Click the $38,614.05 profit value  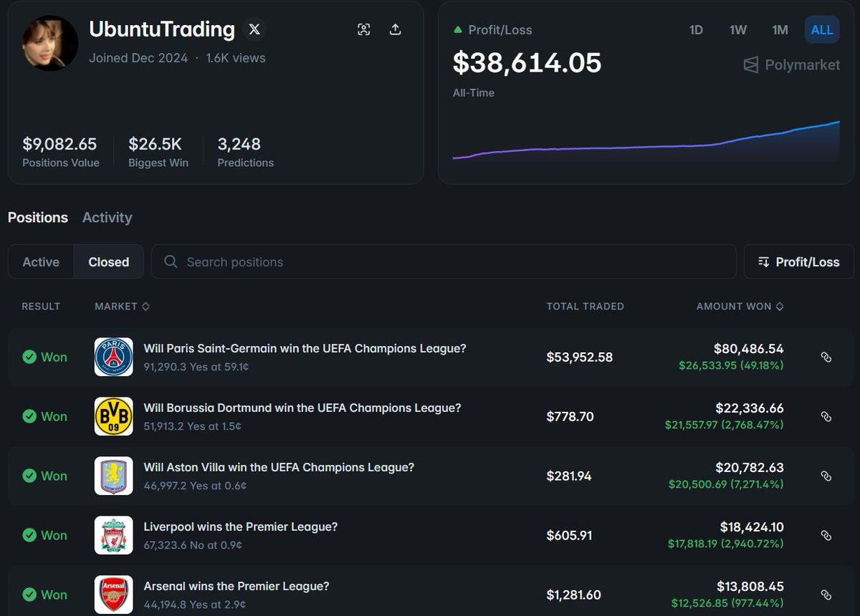coord(527,63)
